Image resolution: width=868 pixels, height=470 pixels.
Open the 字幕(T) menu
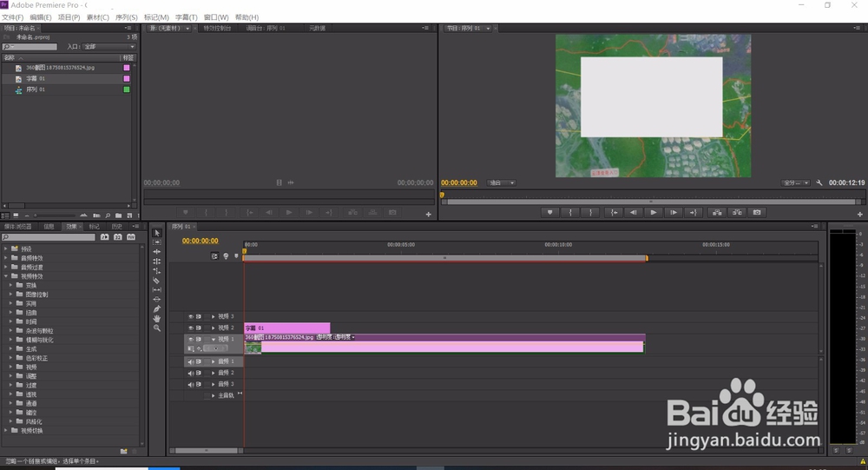pyautogui.click(x=186, y=17)
